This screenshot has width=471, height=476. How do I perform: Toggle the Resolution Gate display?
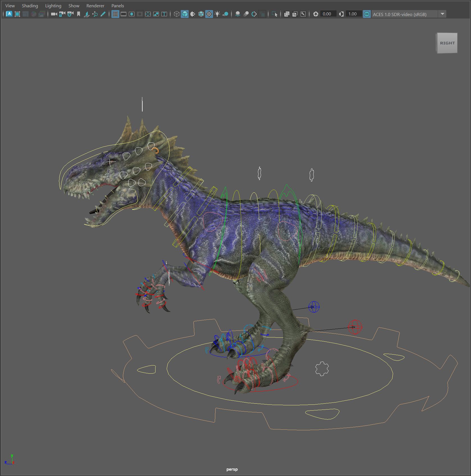(x=132, y=14)
